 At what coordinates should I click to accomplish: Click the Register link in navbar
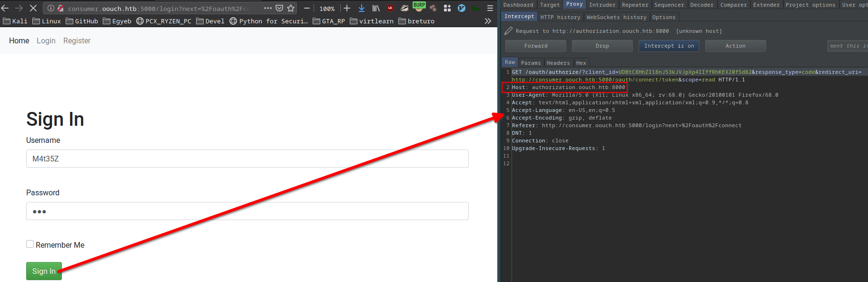click(x=77, y=41)
